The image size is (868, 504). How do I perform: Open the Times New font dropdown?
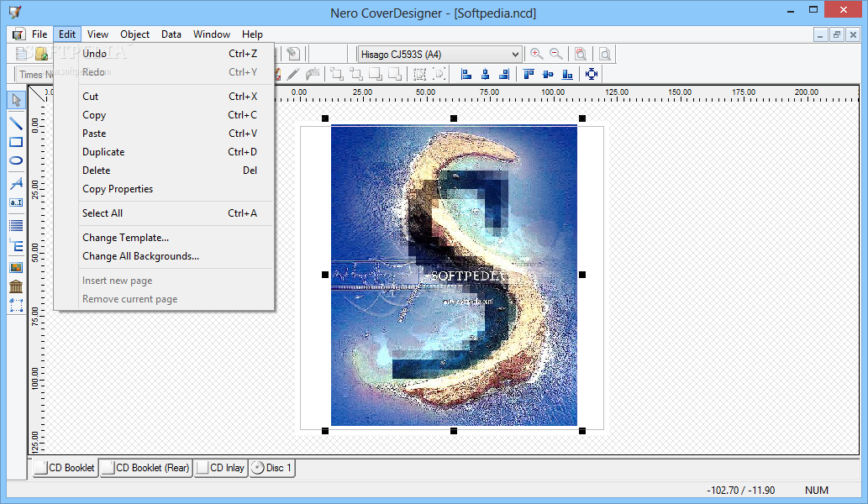[36, 74]
